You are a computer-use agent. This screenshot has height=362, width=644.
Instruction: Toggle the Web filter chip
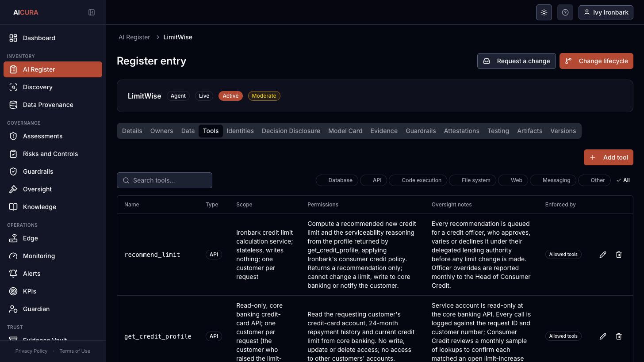tap(513, 180)
